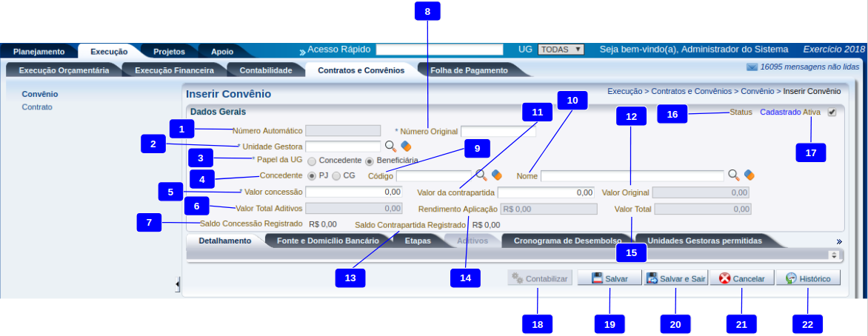
Task: Toggle the Ativa checkbox
Action: (x=832, y=113)
